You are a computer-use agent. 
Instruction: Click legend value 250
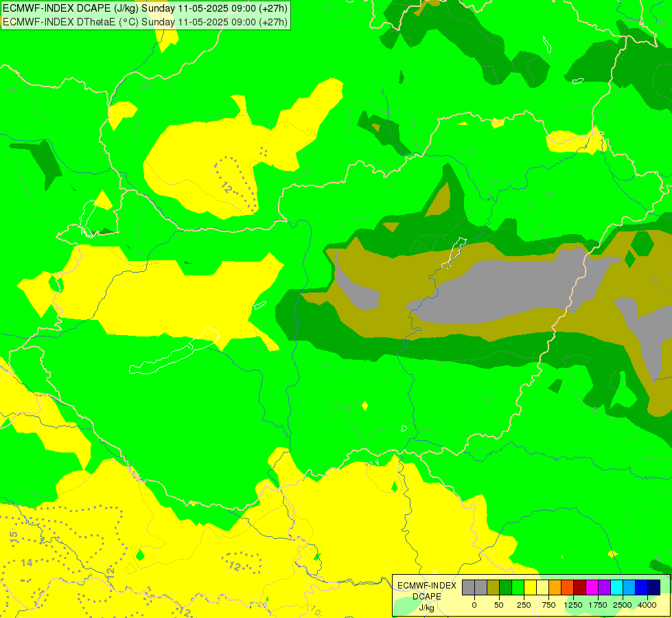(x=524, y=605)
